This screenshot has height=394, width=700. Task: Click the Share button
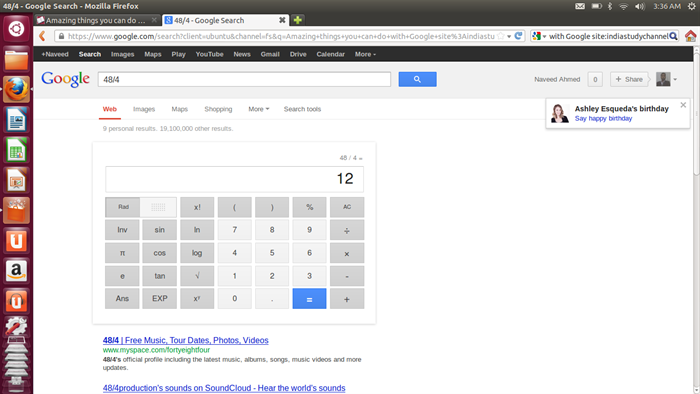tap(629, 79)
